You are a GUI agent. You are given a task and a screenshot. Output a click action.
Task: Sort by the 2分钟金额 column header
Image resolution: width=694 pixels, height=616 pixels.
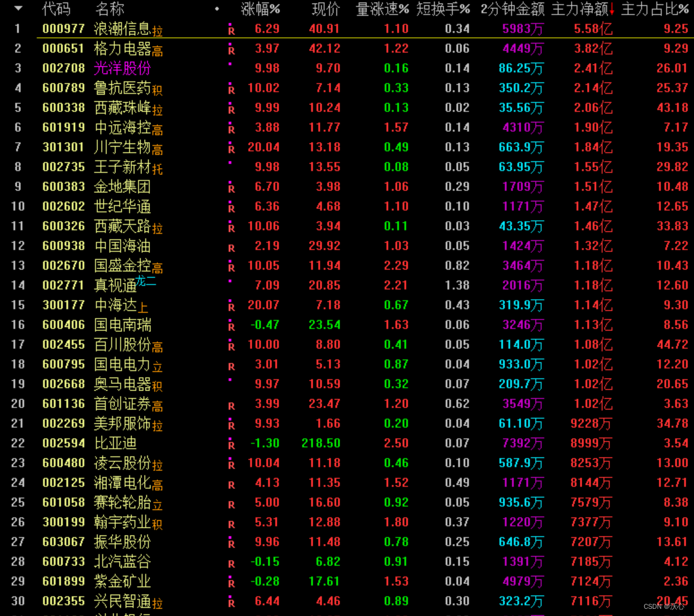(512, 9)
